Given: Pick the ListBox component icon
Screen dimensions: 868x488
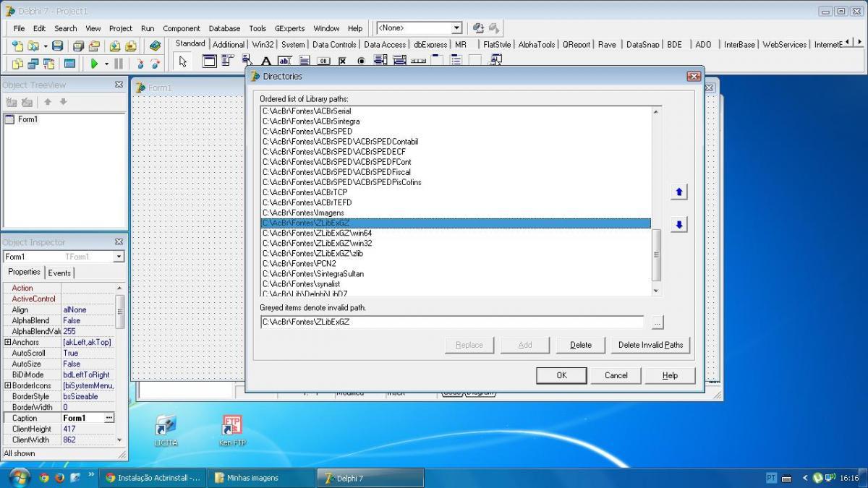Looking at the screenshot, I should click(x=380, y=61).
